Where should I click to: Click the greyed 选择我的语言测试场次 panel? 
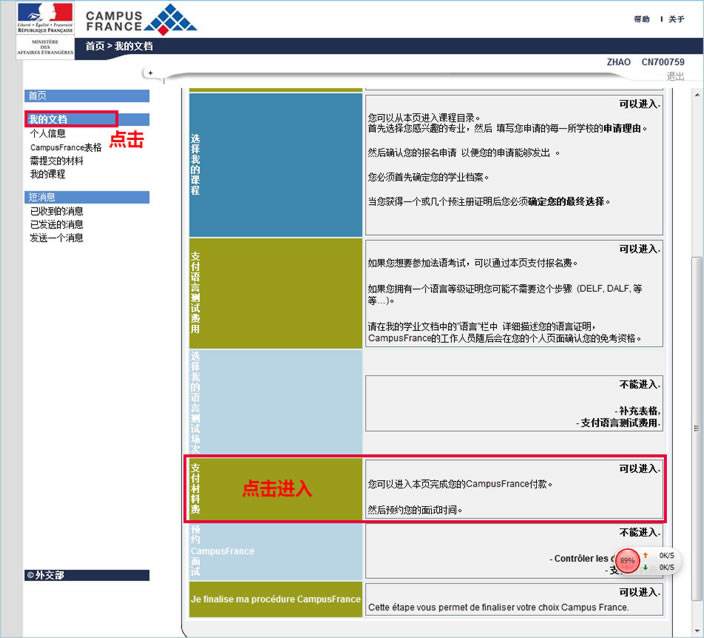click(x=276, y=402)
